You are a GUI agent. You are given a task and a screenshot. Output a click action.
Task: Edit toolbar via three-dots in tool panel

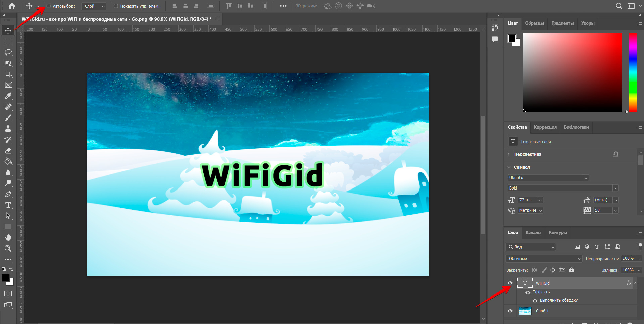pyautogui.click(x=8, y=260)
